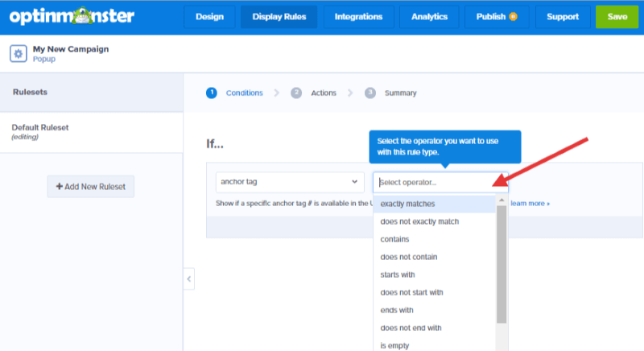This screenshot has height=351, width=644.
Task: Click step 2 circle for Actions
Action: tap(296, 93)
